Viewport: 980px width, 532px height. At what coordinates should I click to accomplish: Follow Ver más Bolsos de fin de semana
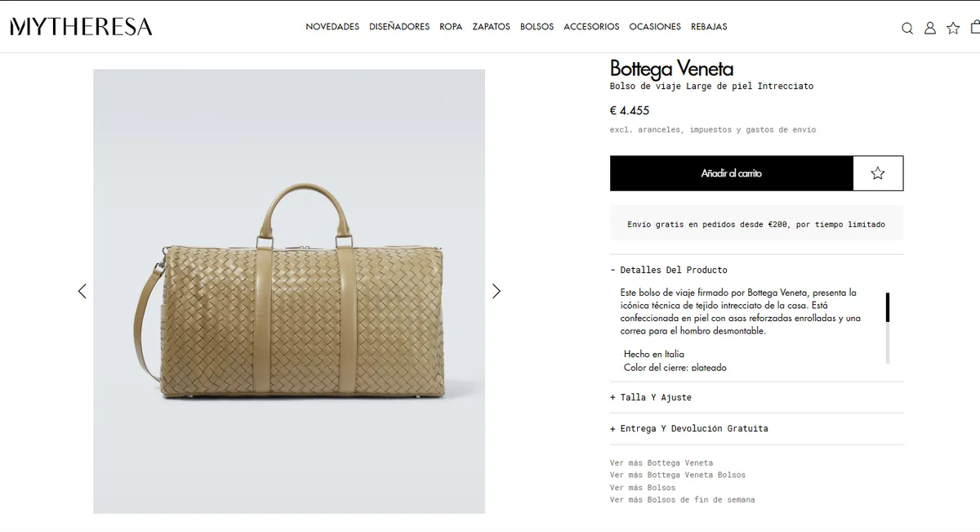point(683,500)
